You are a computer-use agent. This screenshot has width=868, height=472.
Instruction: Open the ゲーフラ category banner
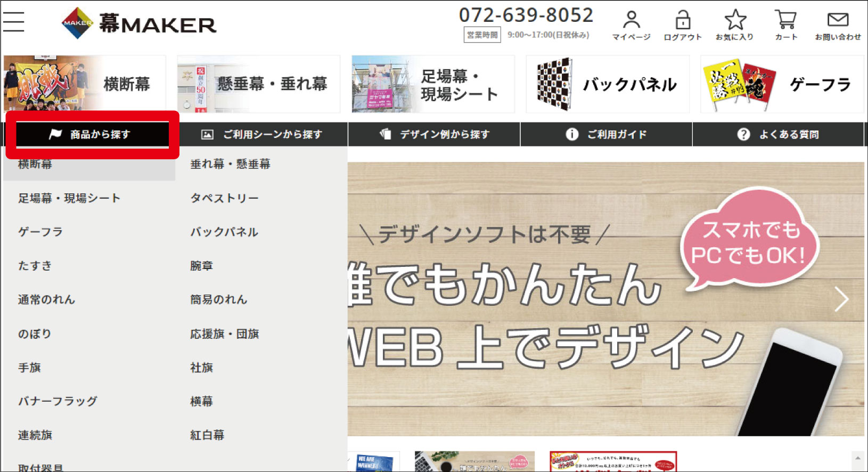[782, 84]
